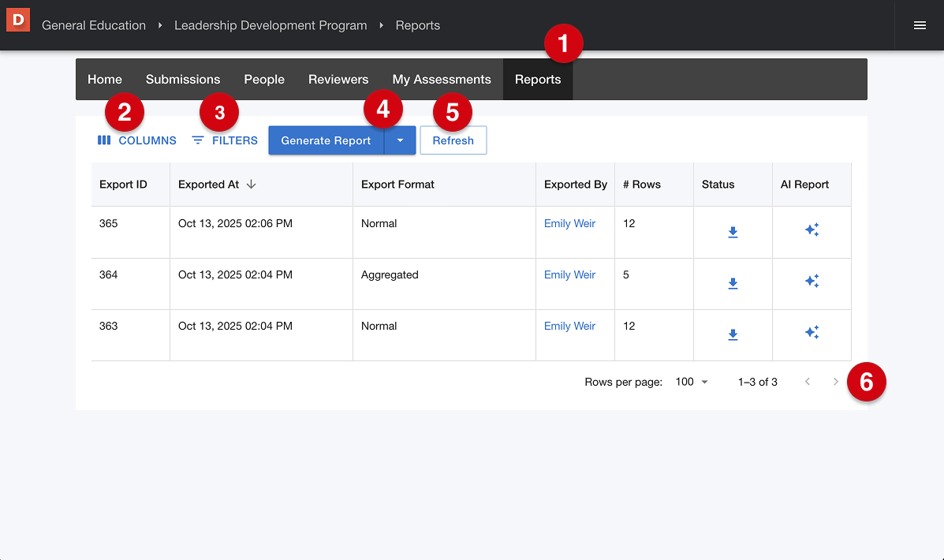Switch to the Home tab

[105, 80]
